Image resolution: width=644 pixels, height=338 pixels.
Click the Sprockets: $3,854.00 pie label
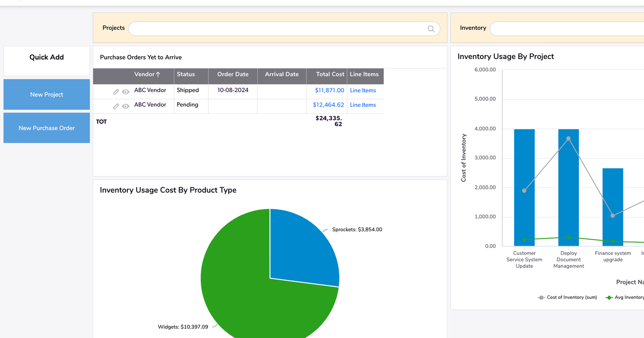pyautogui.click(x=357, y=230)
